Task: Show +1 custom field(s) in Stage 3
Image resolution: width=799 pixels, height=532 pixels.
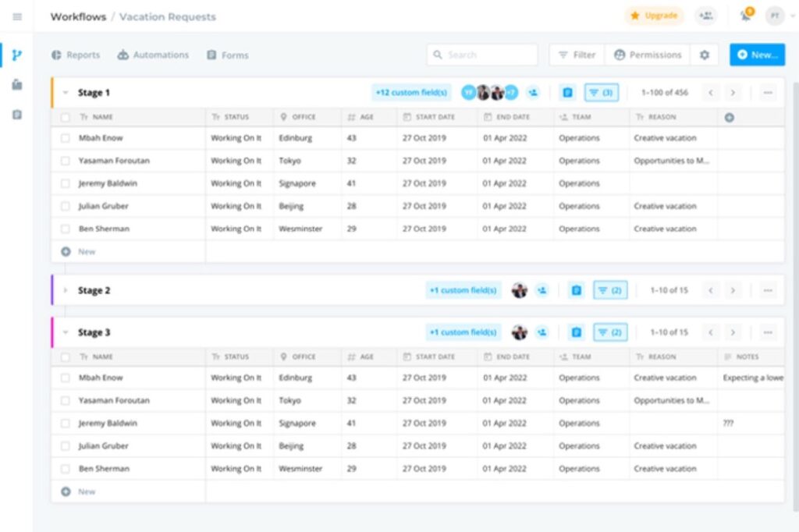Action: tap(463, 332)
